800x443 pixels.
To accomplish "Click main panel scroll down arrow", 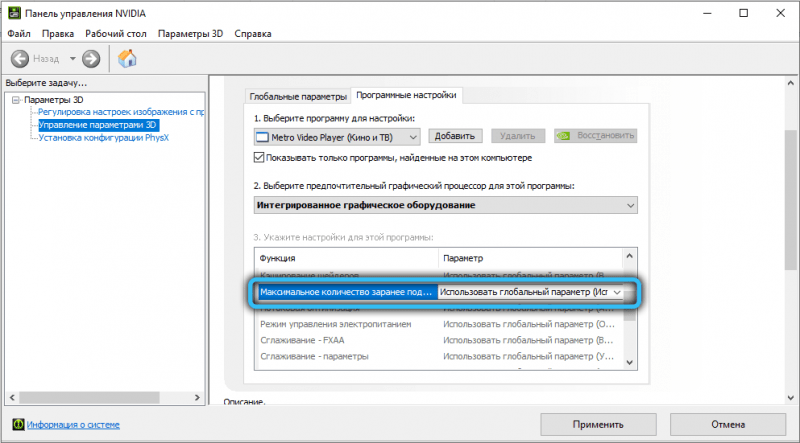I will pyautogui.click(x=791, y=398).
